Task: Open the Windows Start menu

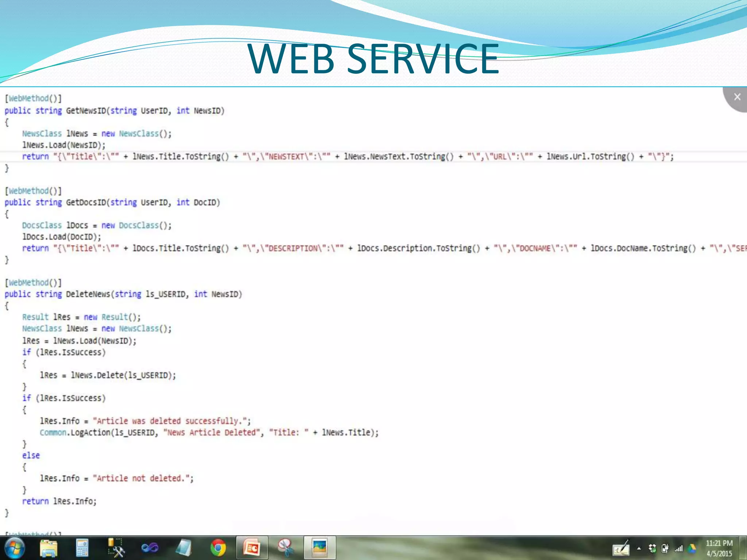Action: tap(15, 548)
